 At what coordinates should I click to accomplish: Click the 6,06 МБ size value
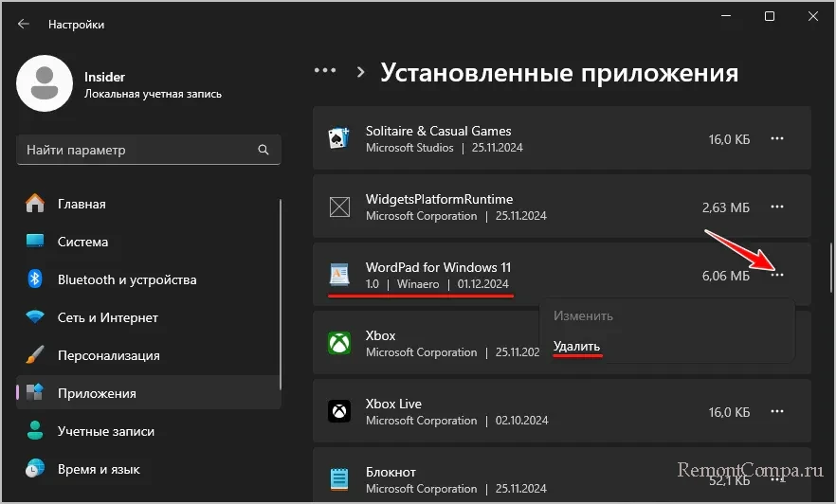(x=726, y=276)
